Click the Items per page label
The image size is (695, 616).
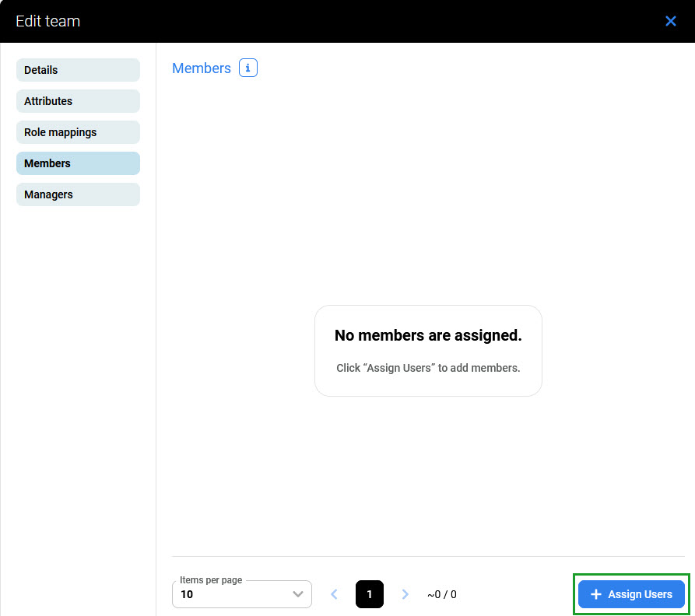[x=211, y=580]
